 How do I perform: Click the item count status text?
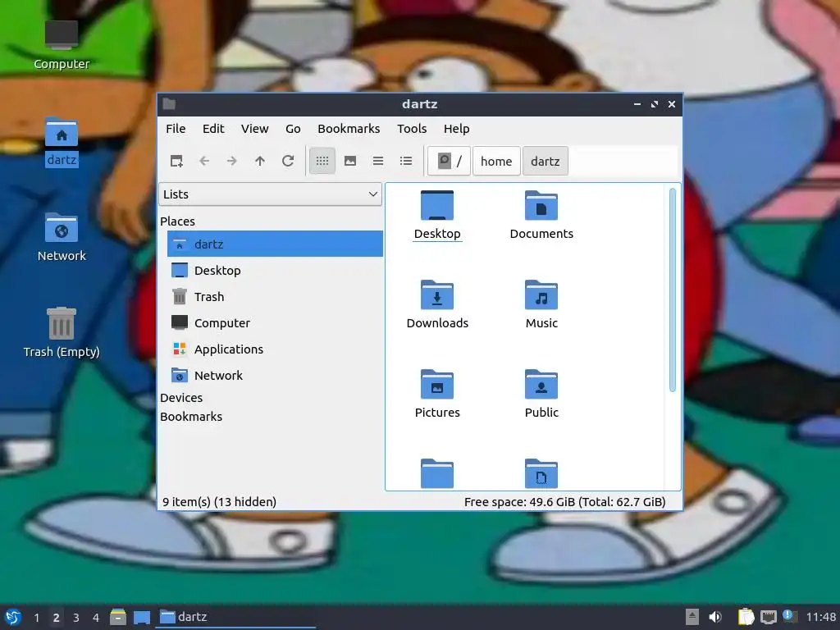click(219, 502)
